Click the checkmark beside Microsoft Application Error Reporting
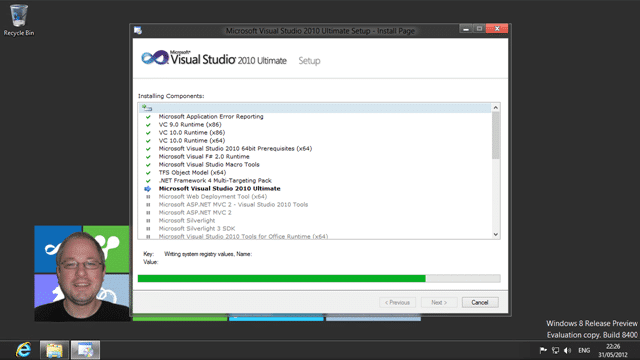Image resolution: width=640 pixels, height=360 pixels. 148,117
